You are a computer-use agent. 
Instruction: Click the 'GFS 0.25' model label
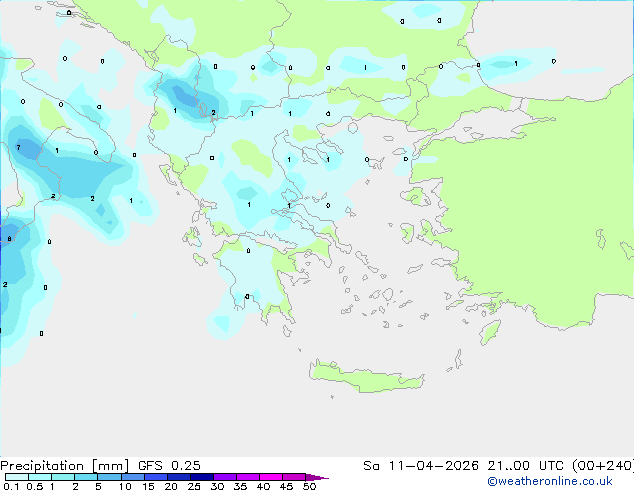[169, 466]
